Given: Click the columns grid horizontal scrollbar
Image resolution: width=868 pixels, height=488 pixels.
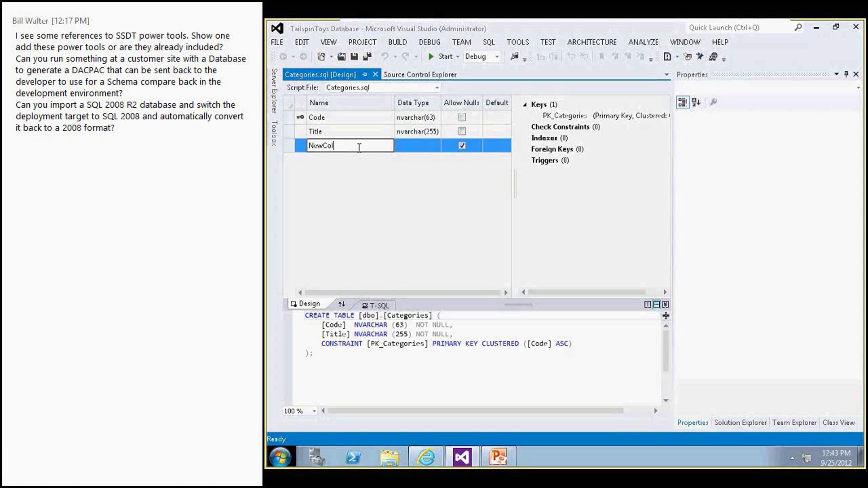Looking at the screenshot, I should [x=403, y=292].
